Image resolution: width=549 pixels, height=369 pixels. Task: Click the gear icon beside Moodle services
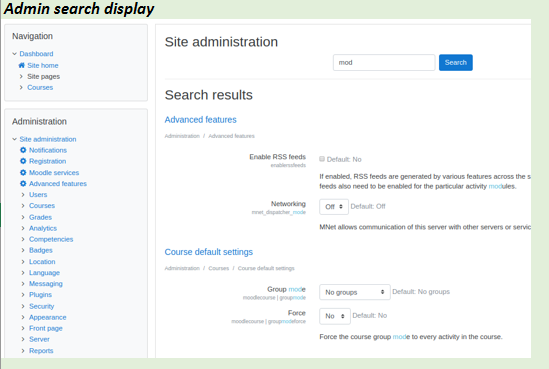23,172
